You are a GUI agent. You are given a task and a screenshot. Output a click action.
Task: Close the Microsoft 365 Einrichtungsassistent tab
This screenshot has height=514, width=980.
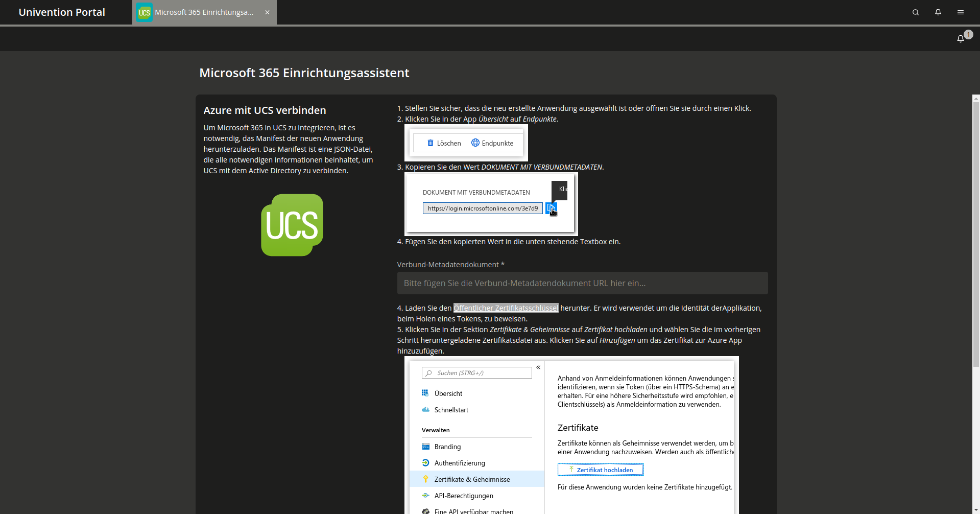point(267,12)
